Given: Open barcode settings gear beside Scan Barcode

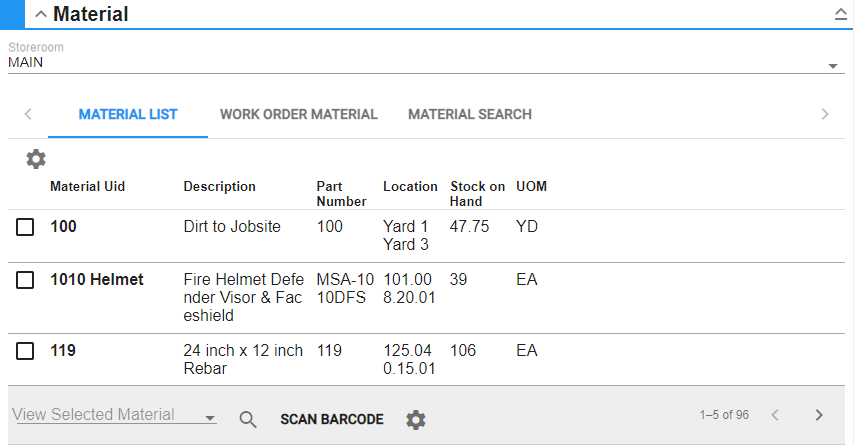Looking at the screenshot, I should click(x=415, y=420).
